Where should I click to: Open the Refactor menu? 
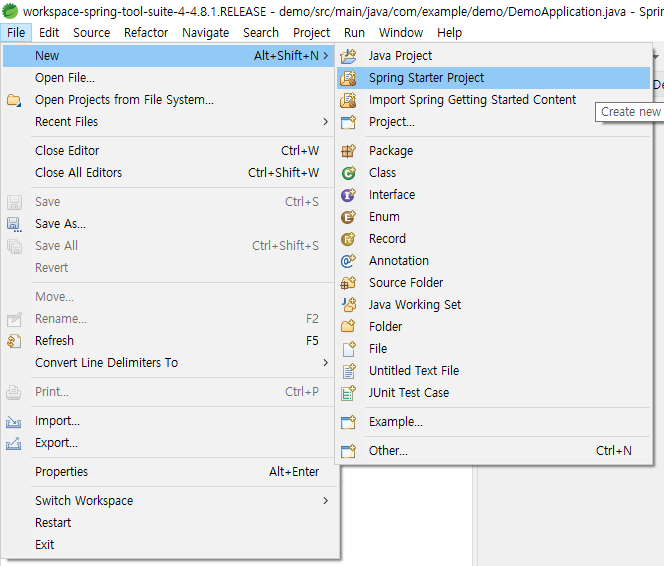point(146,33)
